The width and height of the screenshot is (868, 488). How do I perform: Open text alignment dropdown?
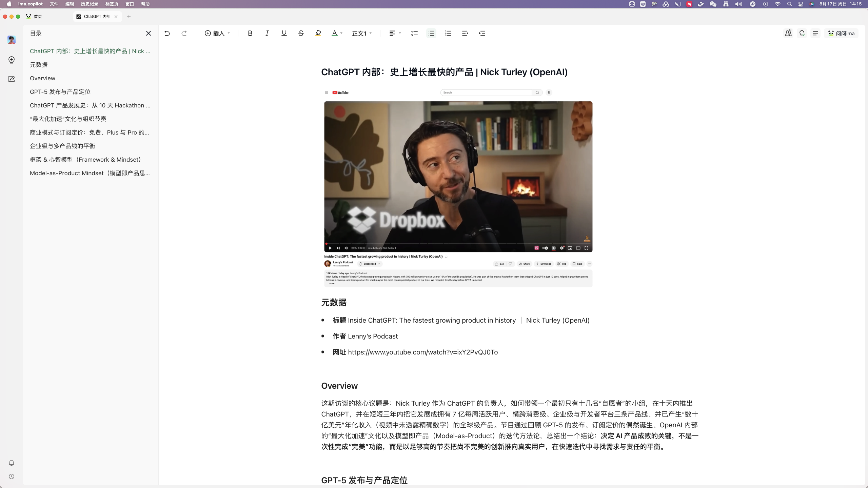point(395,33)
